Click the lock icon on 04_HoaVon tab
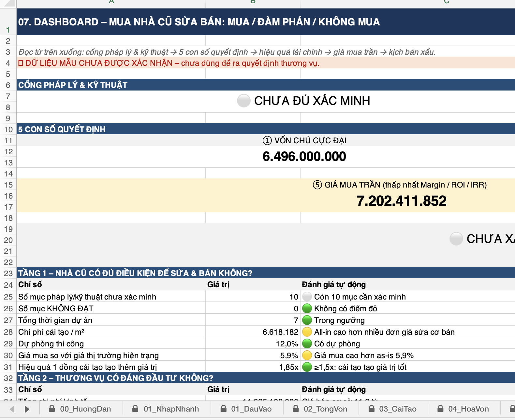The width and height of the screenshot is (515, 420). point(441,408)
